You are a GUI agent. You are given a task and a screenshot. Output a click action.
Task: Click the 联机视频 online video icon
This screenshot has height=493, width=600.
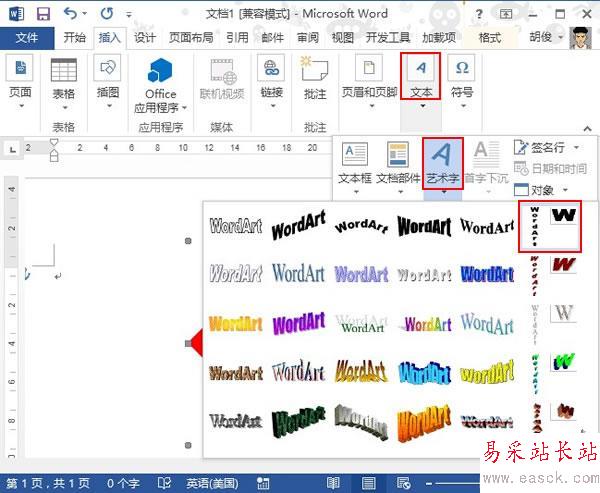(x=223, y=71)
